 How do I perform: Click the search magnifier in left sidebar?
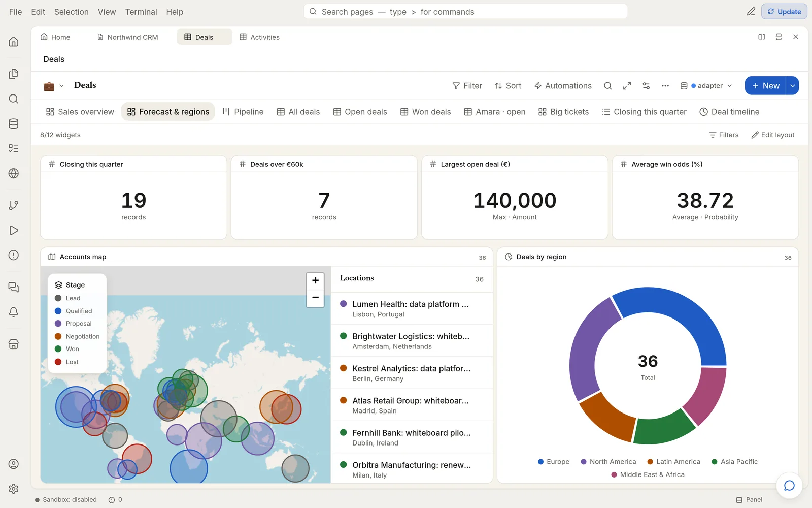[14, 99]
